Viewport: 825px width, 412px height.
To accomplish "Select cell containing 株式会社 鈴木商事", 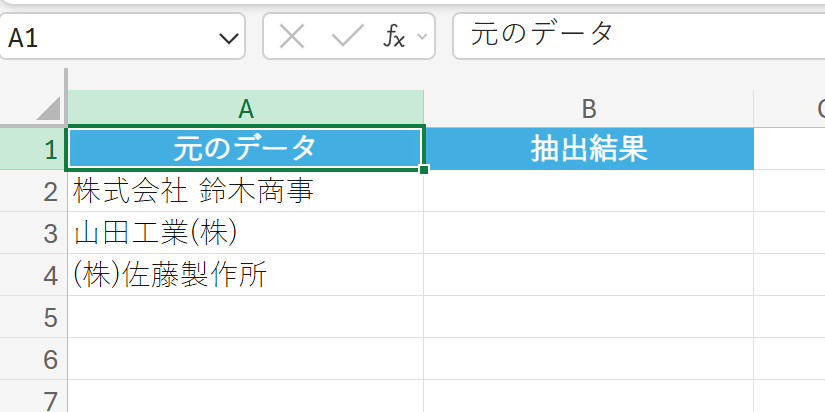I will [x=245, y=191].
